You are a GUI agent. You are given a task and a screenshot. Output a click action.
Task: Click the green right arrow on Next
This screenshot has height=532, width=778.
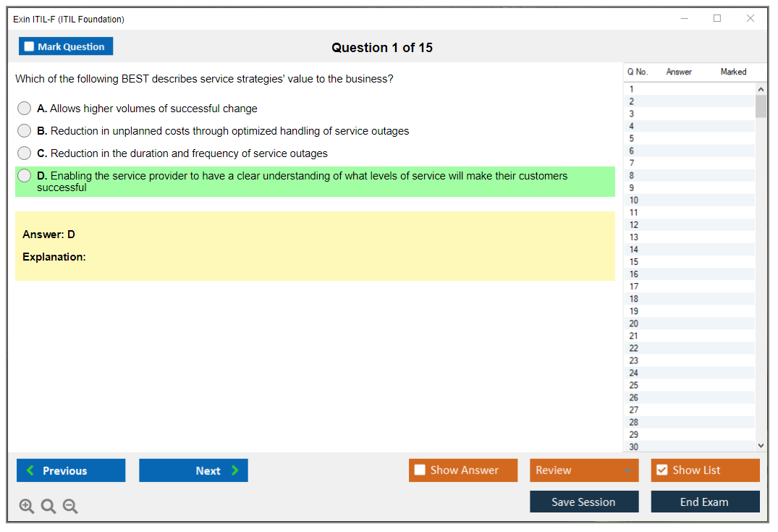click(x=234, y=470)
